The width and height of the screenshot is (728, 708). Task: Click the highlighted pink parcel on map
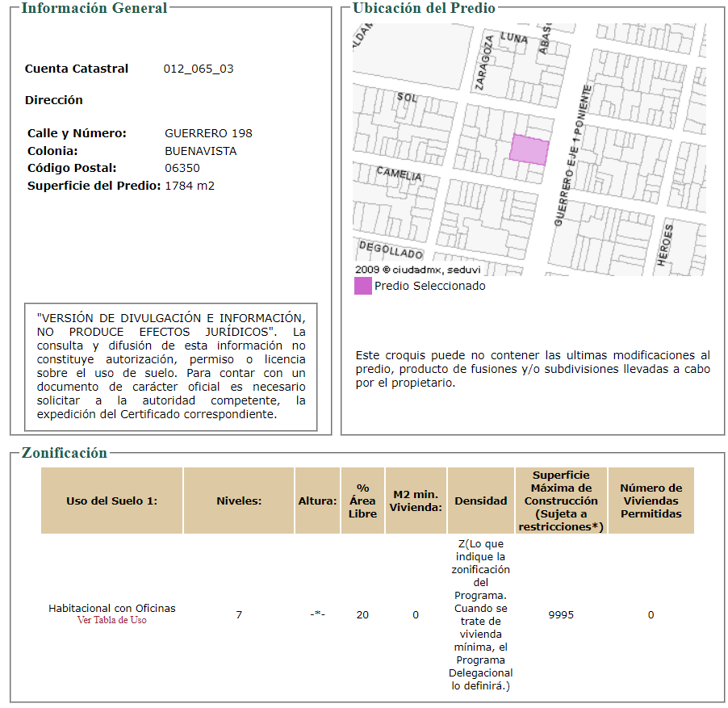point(529,149)
